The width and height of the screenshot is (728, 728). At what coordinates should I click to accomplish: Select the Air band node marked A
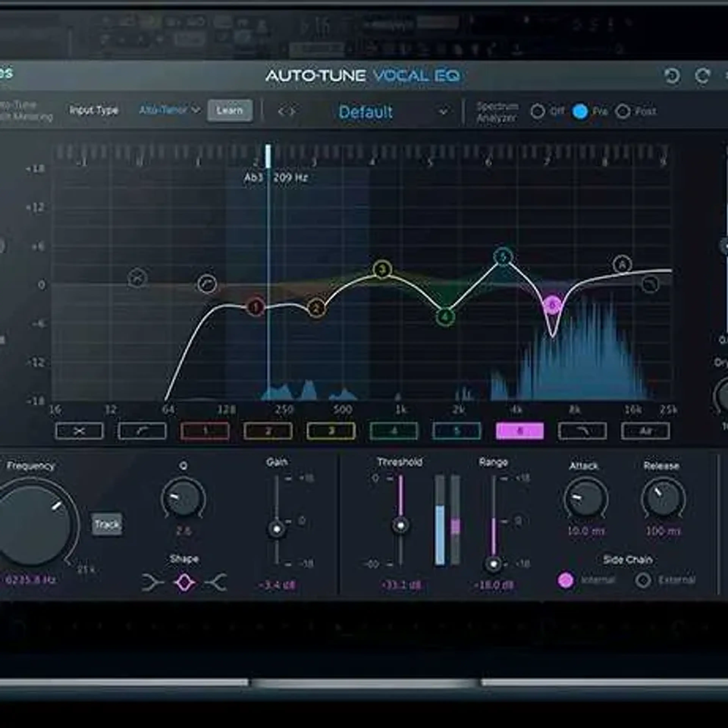(x=622, y=264)
